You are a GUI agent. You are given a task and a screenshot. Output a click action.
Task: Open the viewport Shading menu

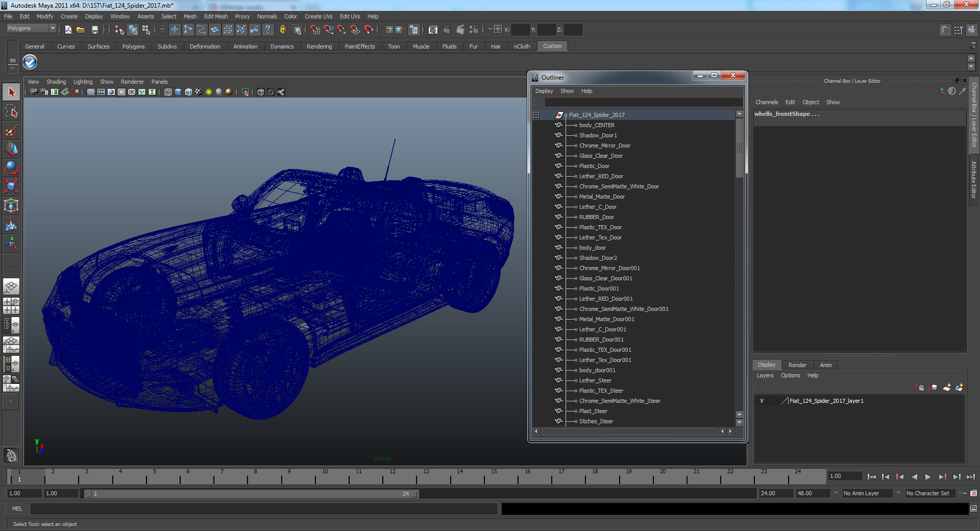point(56,82)
